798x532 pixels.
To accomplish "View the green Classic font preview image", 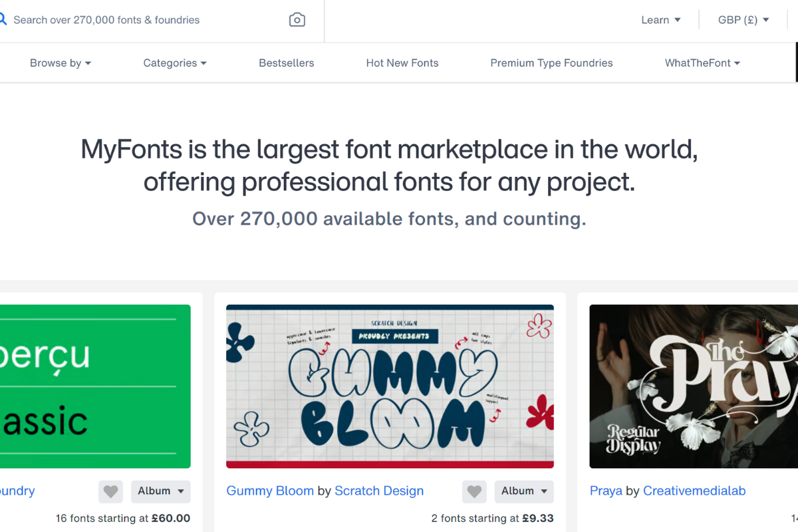I will [95, 386].
